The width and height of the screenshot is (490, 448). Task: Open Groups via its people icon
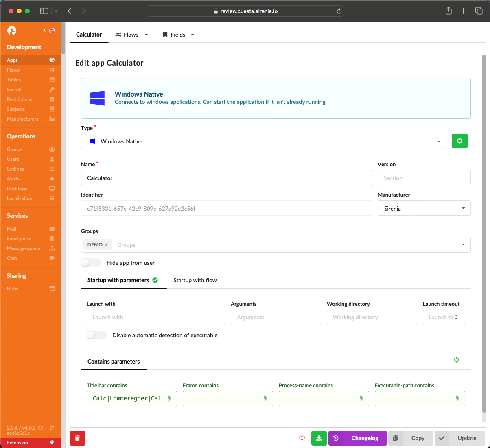click(x=52, y=149)
